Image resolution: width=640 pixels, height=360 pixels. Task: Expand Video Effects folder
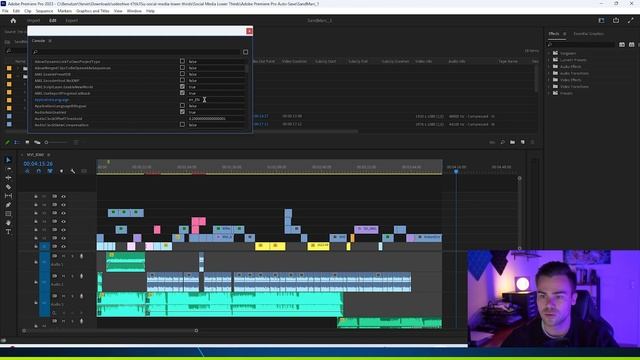pyautogui.click(x=549, y=80)
